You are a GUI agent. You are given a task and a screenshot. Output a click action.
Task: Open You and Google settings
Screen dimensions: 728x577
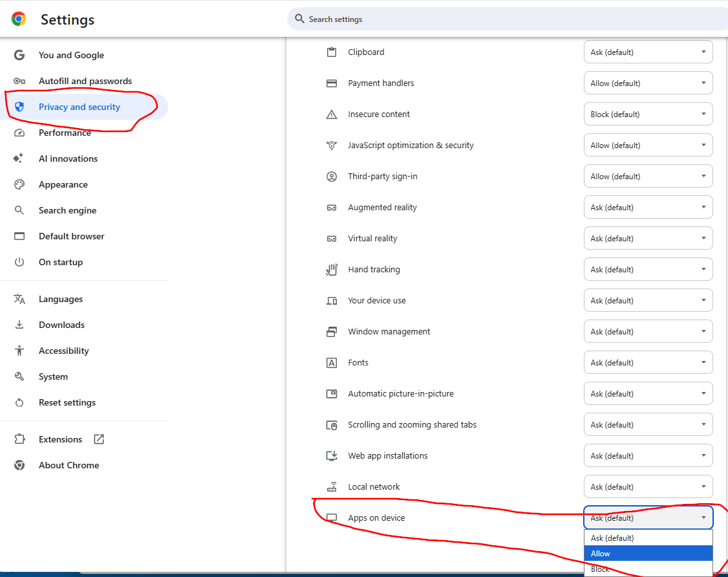(71, 55)
